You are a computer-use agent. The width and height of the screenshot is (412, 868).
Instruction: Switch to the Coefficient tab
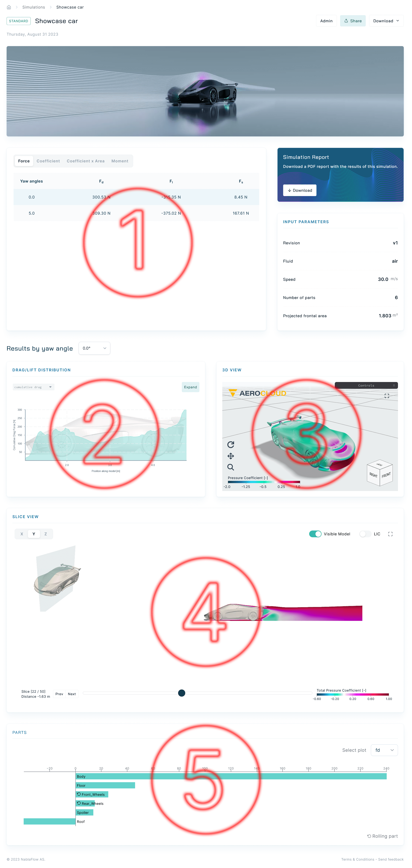click(48, 161)
